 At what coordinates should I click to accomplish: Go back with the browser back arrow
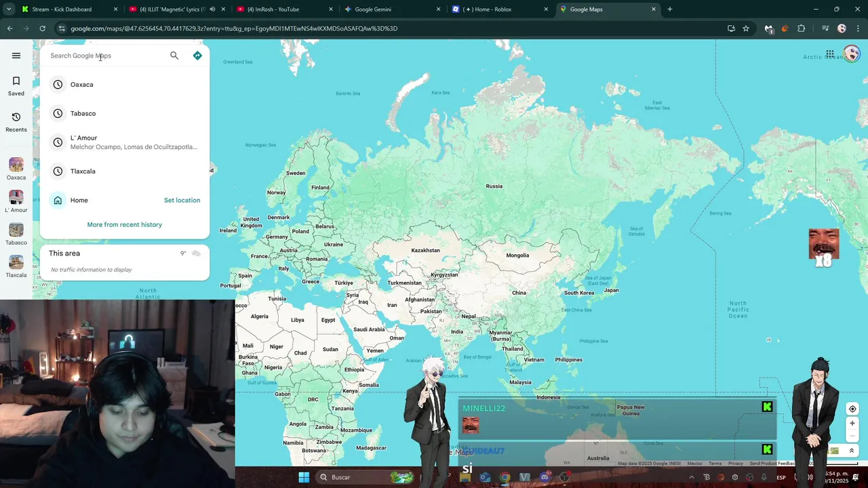10,28
